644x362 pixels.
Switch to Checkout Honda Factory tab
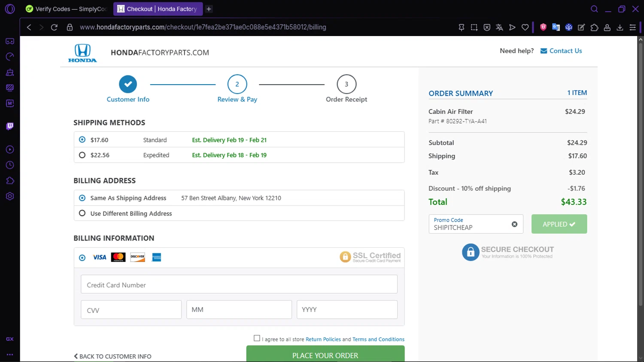(x=157, y=9)
